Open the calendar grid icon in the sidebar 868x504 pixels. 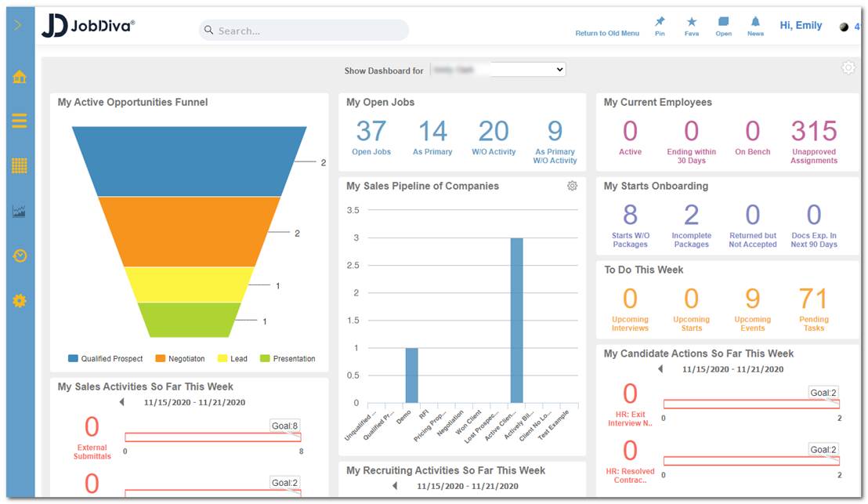pos(20,166)
